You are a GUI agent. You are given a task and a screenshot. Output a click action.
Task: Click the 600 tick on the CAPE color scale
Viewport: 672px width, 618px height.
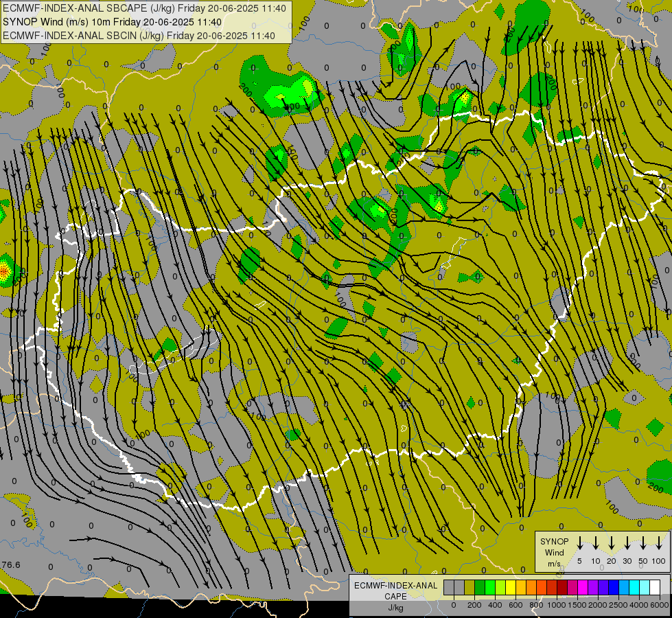515,605
